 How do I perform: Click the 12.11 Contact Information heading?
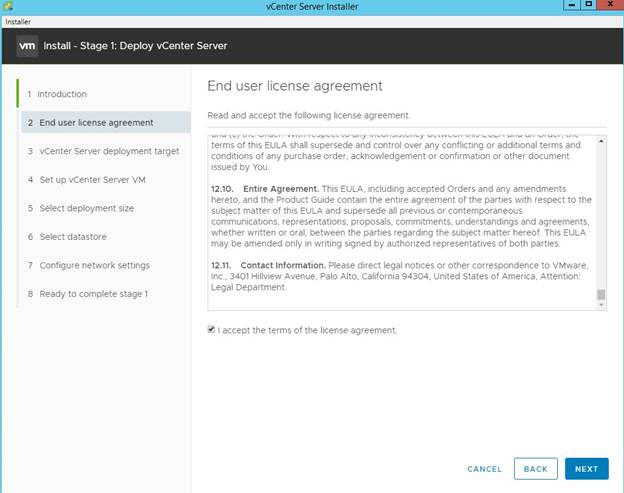[x=268, y=265]
